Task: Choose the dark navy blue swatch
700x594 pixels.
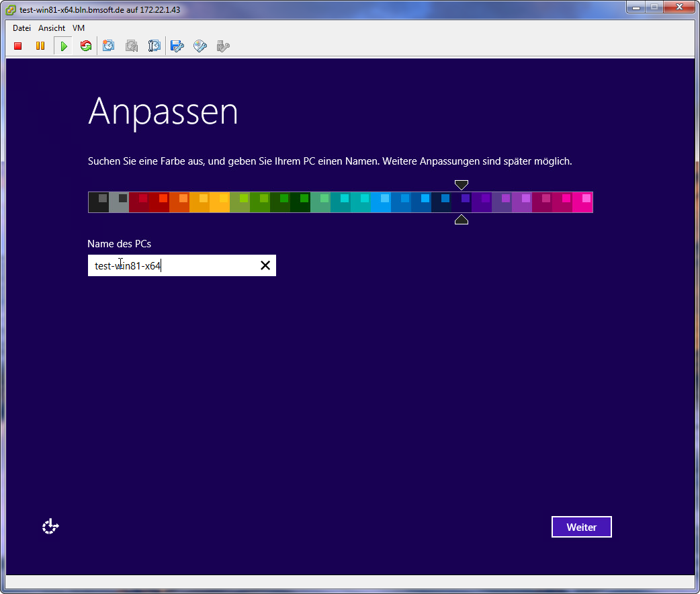Action: pos(441,202)
